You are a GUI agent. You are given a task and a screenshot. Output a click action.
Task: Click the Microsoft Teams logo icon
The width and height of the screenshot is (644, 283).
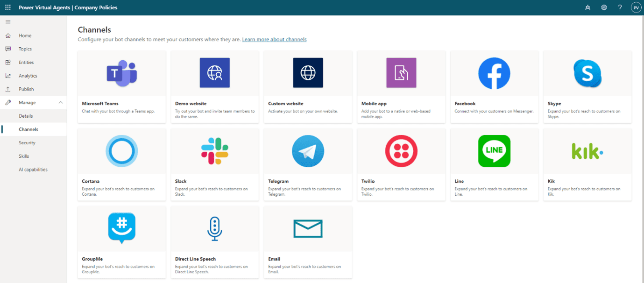click(x=121, y=73)
